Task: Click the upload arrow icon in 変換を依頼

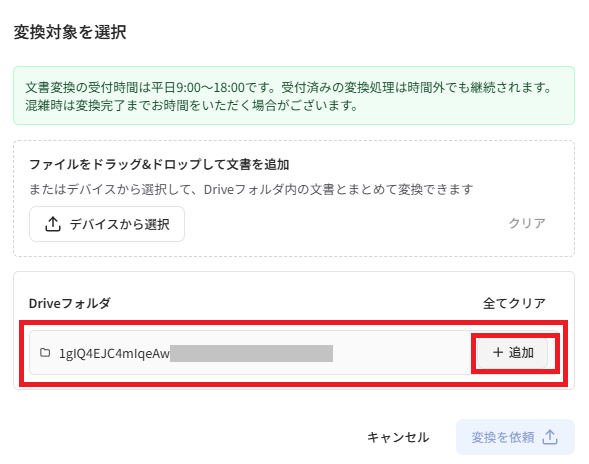Action: click(x=550, y=437)
